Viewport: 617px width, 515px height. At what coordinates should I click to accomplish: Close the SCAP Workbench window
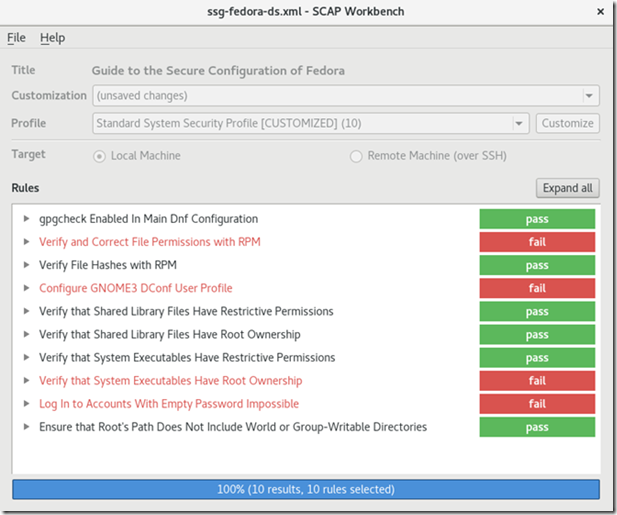[600, 12]
